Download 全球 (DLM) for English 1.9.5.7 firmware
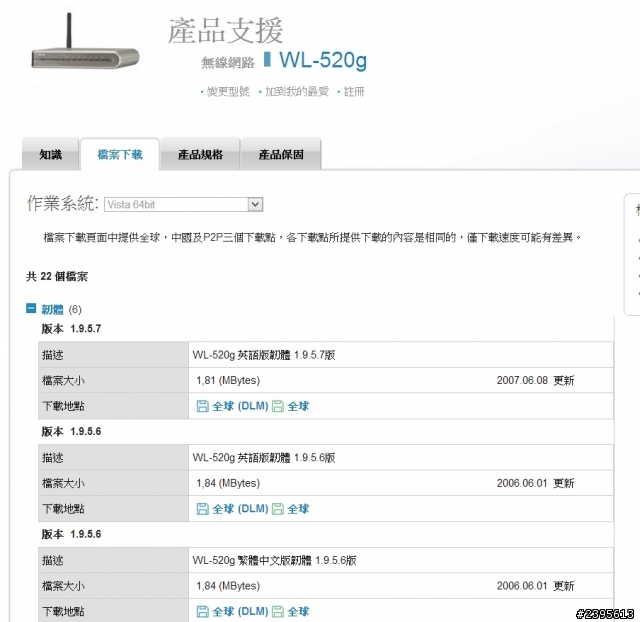Image resolution: width=640 pixels, height=622 pixels. point(240,406)
